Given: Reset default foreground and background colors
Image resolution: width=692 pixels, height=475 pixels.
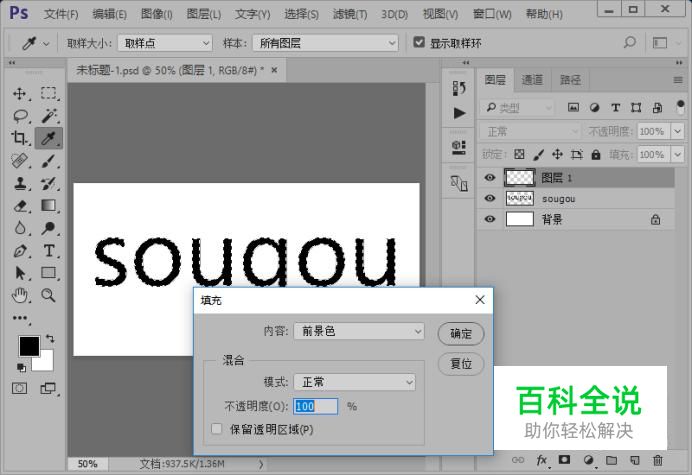Looking at the screenshot, I should pyautogui.click(x=21, y=367).
